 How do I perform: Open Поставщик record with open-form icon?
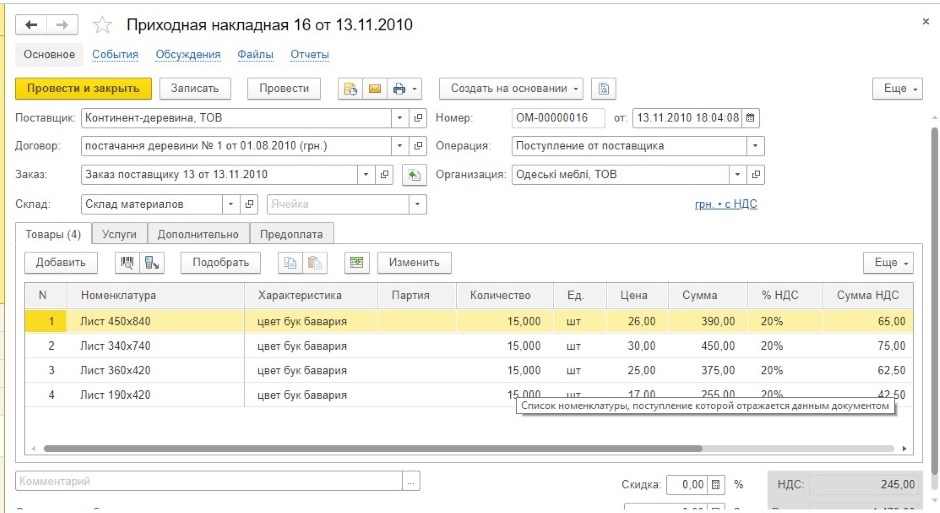click(418, 117)
